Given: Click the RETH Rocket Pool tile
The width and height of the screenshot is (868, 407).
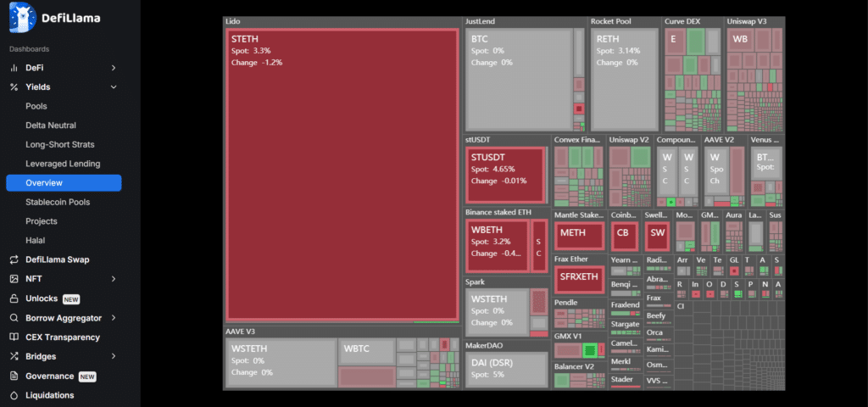Looking at the screenshot, I should pyautogui.click(x=624, y=79).
